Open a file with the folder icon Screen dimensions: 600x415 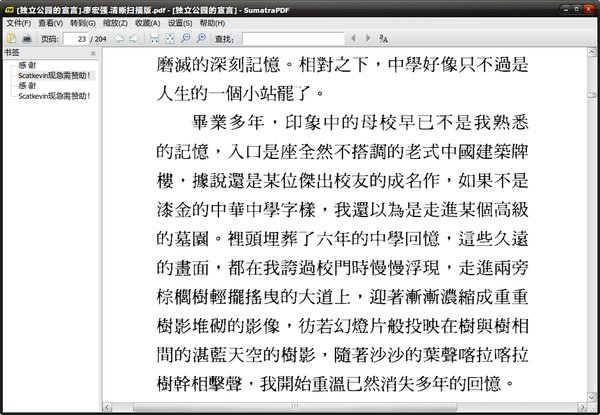coord(11,38)
